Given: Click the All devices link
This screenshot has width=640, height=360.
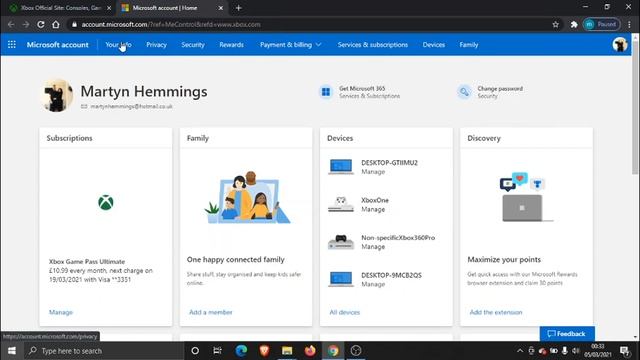Looking at the screenshot, I should [x=344, y=312].
